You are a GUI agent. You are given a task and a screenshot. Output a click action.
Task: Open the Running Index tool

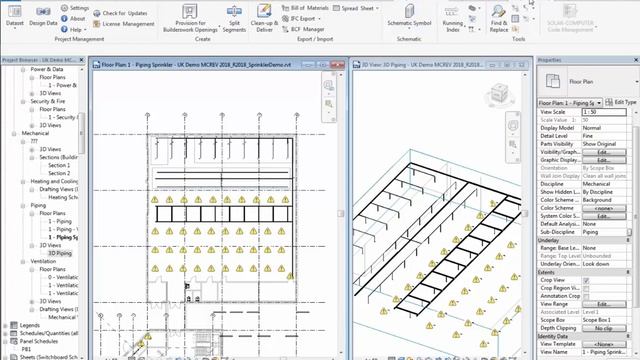click(x=453, y=18)
